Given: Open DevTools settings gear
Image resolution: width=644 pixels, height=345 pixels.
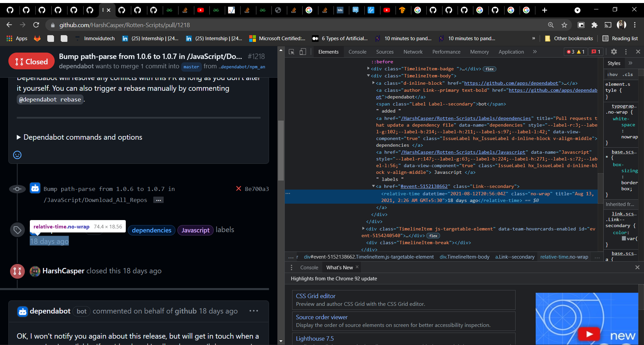Looking at the screenshot, I should pos(614,52).
